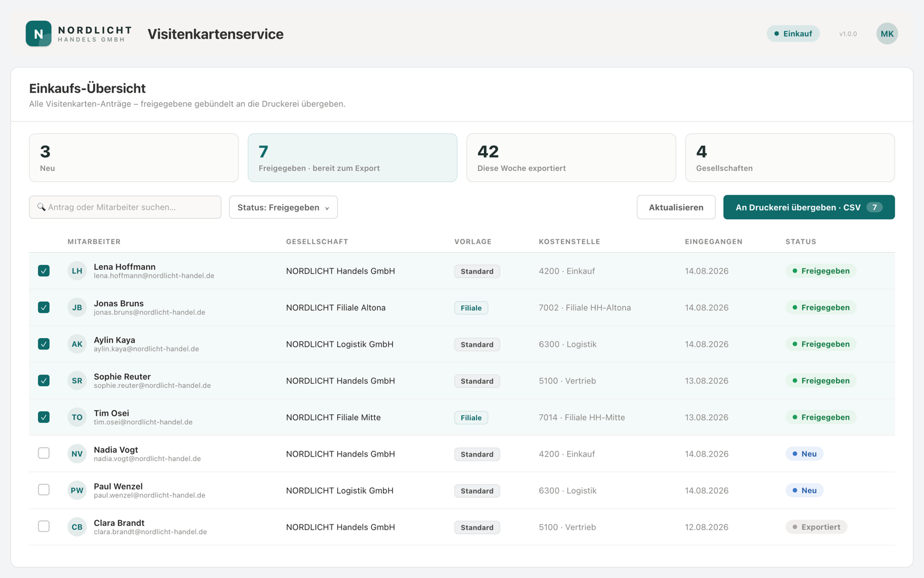This screenshot has width=924, height=578.
Task: Click Lena Hoffmann's Standard template tag
Action: click(477, 271)
